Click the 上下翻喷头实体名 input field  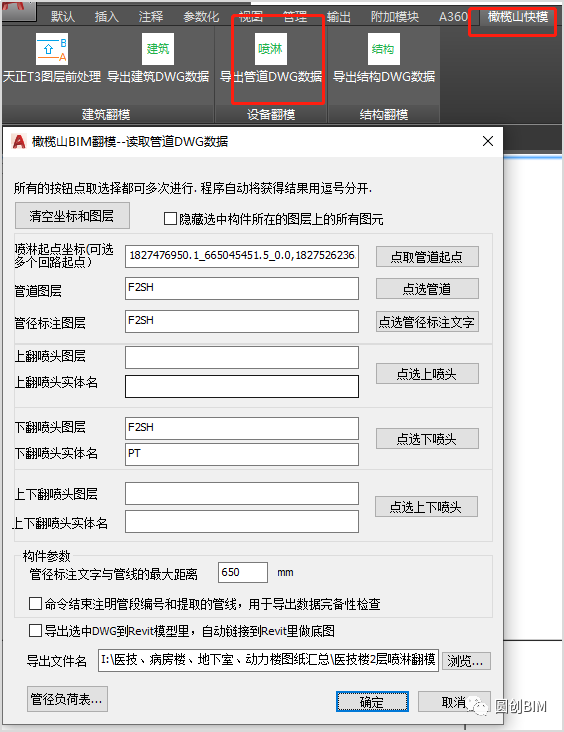pos(242,521)
